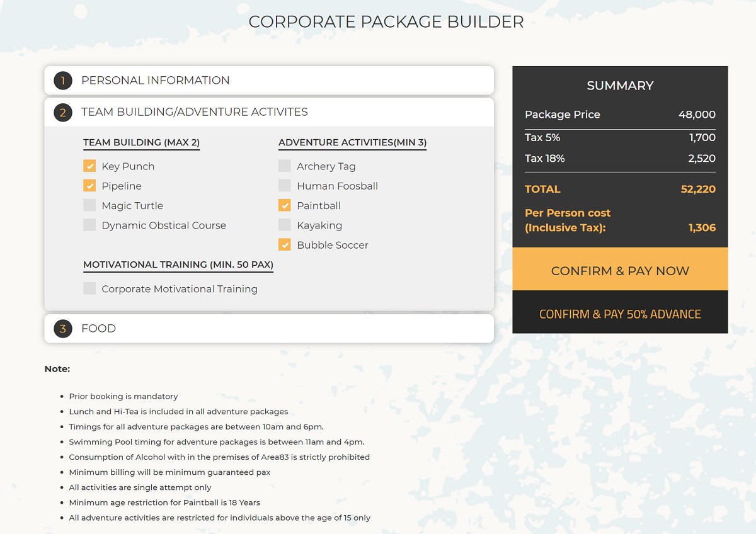Screen dimensions: 756x534
Task: Disable the Bubble Soccer activity
Action: pos(284,244)
